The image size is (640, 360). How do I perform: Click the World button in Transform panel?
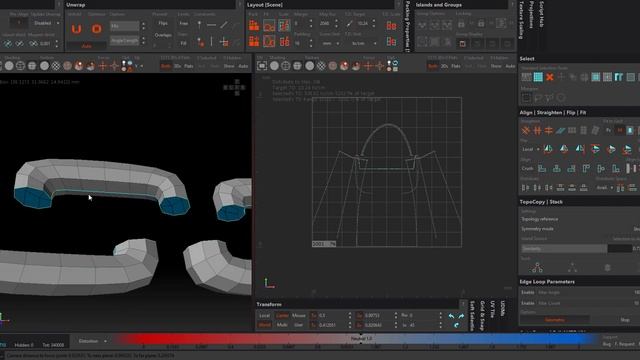click(264, 325)
